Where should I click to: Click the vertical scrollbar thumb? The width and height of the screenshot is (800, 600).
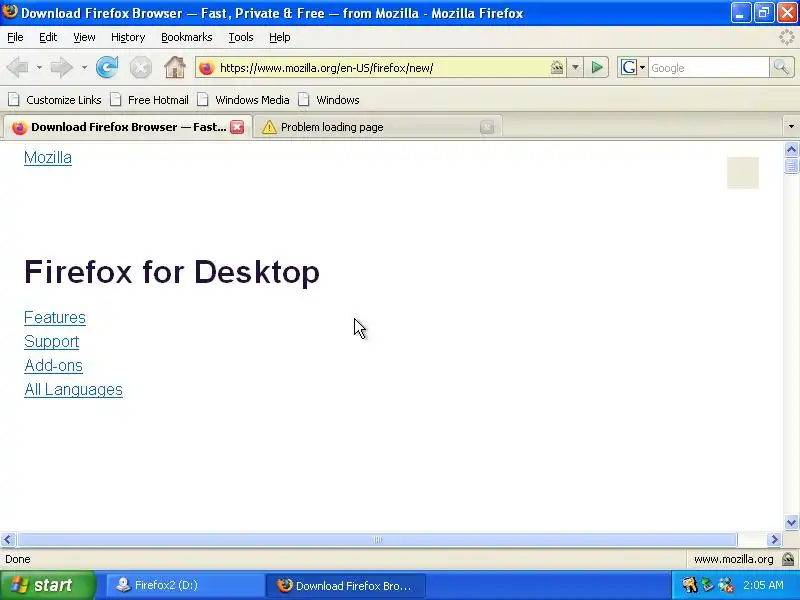point(791,166)
